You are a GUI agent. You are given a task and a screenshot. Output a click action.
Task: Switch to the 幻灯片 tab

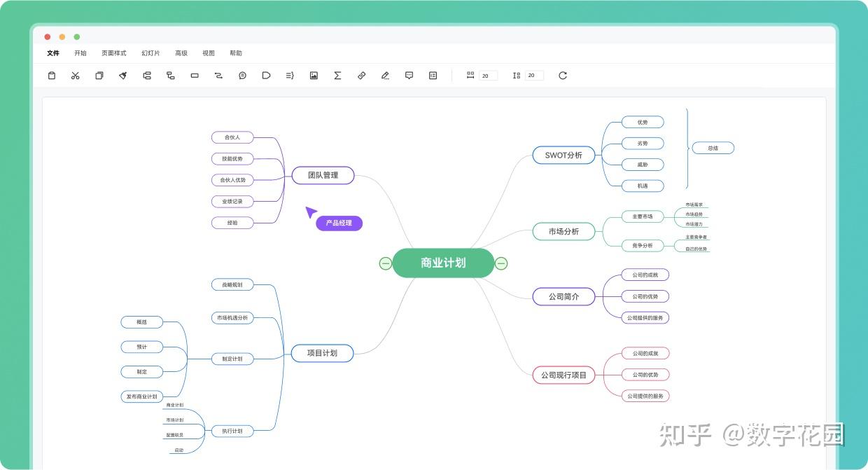tap(150, 53)
